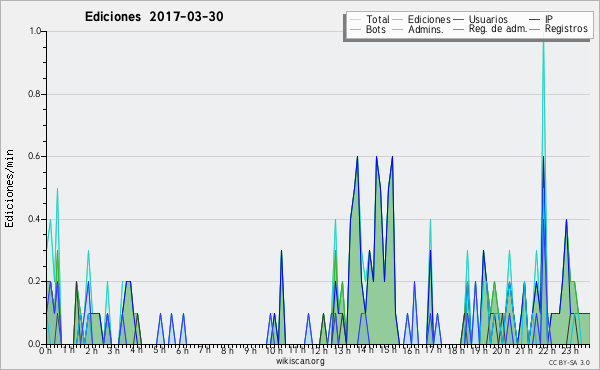The width and height of the screenshot is (600, 370).
Task: Click the 0.8 y-axis value
Action: point(34,94)
